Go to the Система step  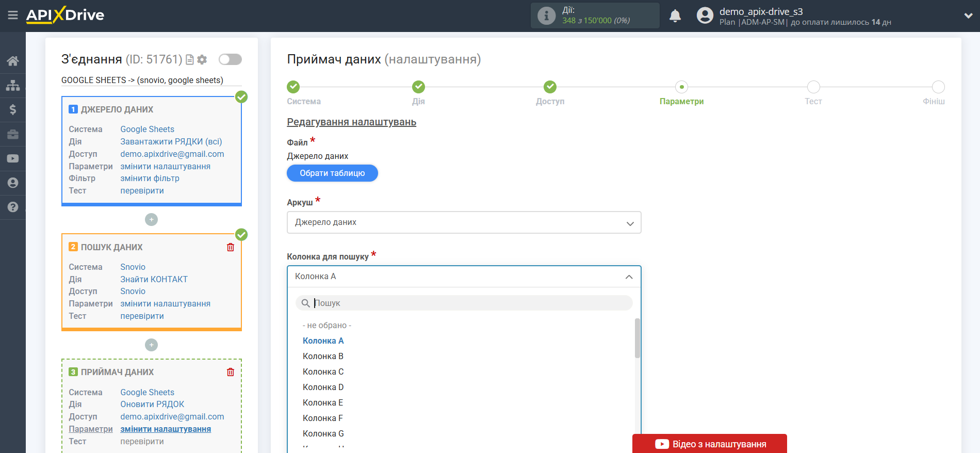coord(293,87)
